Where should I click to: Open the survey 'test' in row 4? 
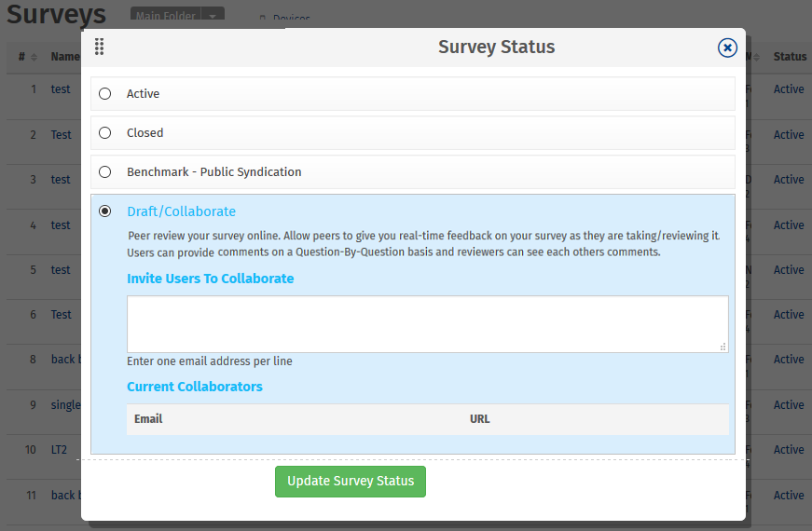coord(61,225)
